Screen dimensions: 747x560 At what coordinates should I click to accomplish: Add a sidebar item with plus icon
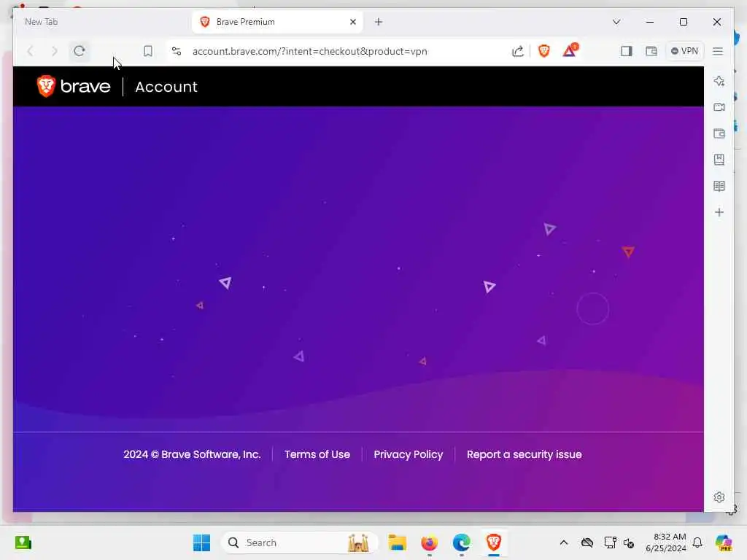tap(719, 212)
